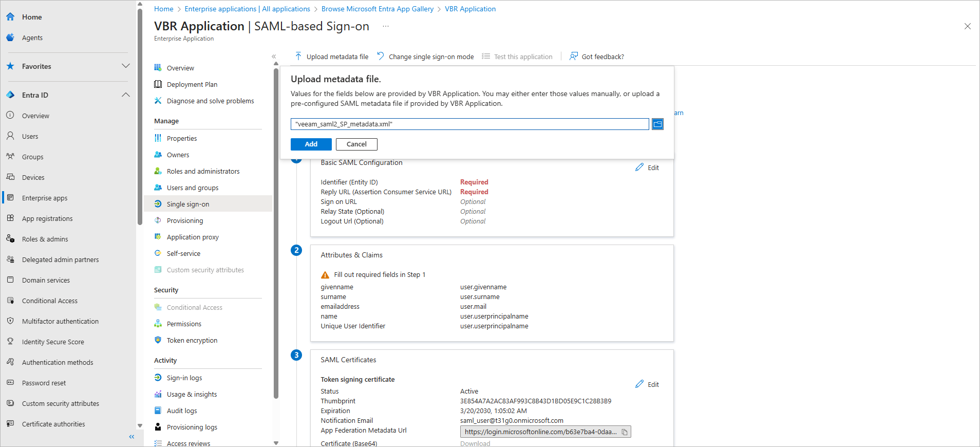Open Single sign-on menu item
This screenshot has width=980, height=447.
[188, 204]
